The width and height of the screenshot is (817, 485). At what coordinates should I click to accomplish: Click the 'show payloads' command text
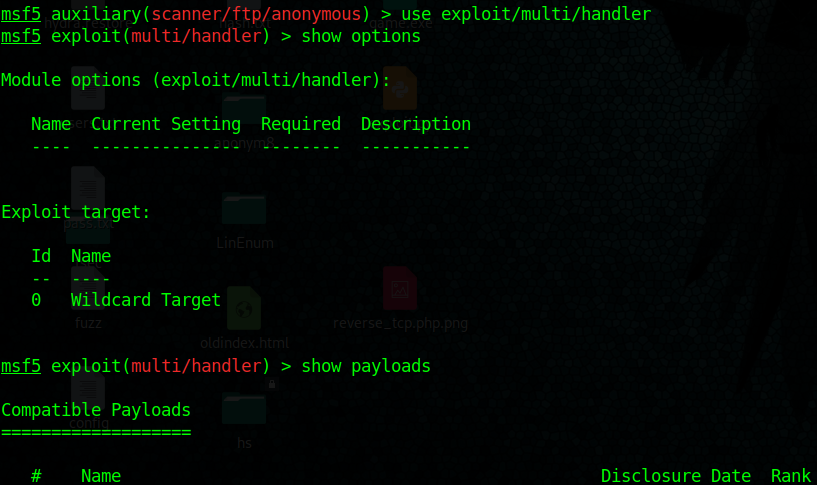point(366,366)
